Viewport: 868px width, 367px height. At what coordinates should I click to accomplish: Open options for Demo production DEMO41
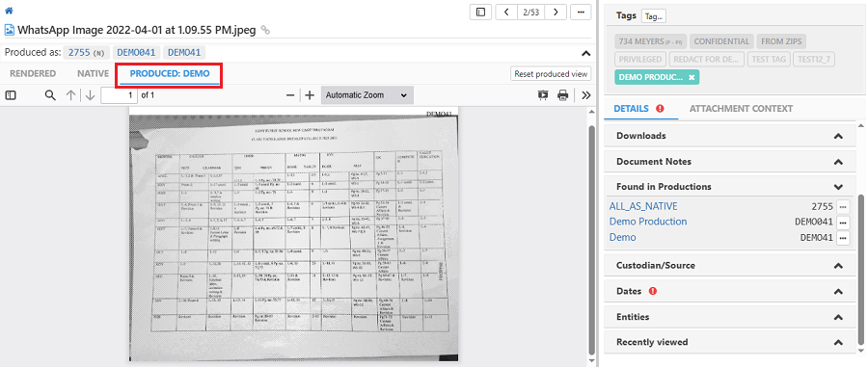pos(843,238)
